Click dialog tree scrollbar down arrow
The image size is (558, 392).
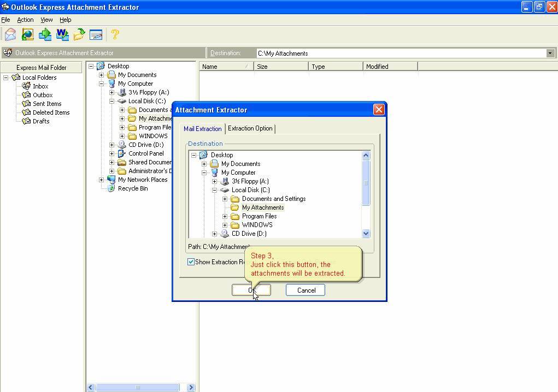pyautogui.click(x=366, y=234)
